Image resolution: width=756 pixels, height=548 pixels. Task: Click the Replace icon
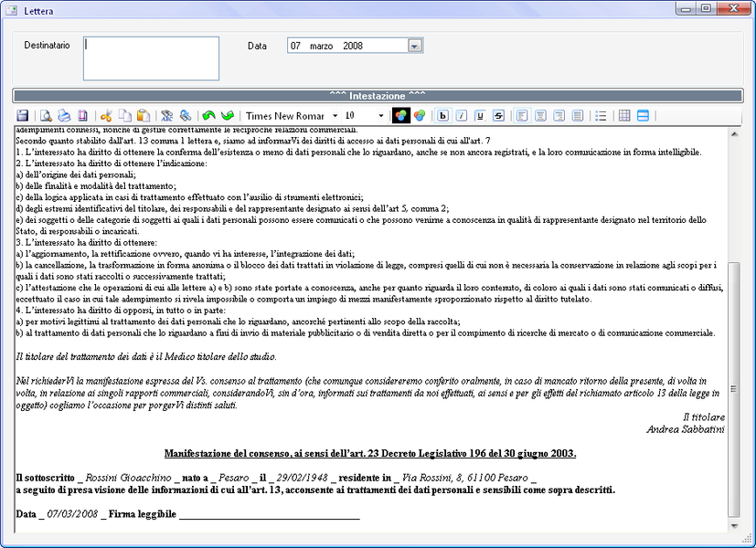click(x=186, y=116)
